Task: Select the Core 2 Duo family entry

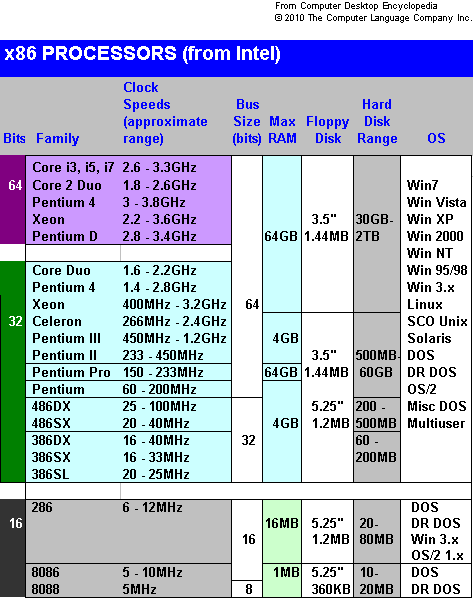Action: coord(67,185)
